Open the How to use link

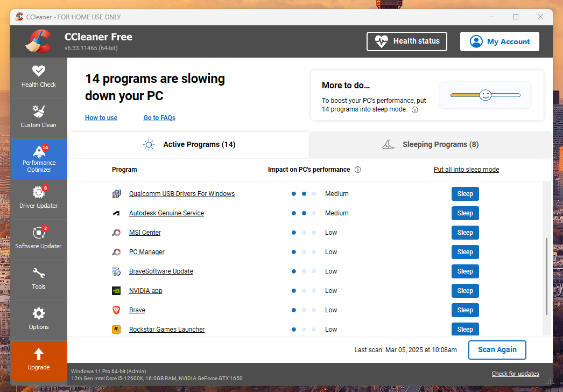[101, 118]
